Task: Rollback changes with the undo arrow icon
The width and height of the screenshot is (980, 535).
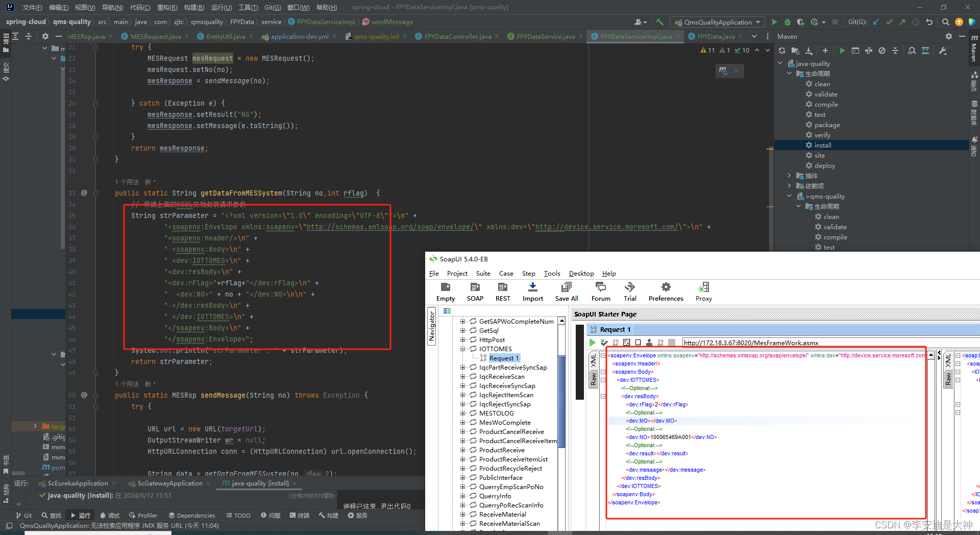Action: click(x=929, y=22)
